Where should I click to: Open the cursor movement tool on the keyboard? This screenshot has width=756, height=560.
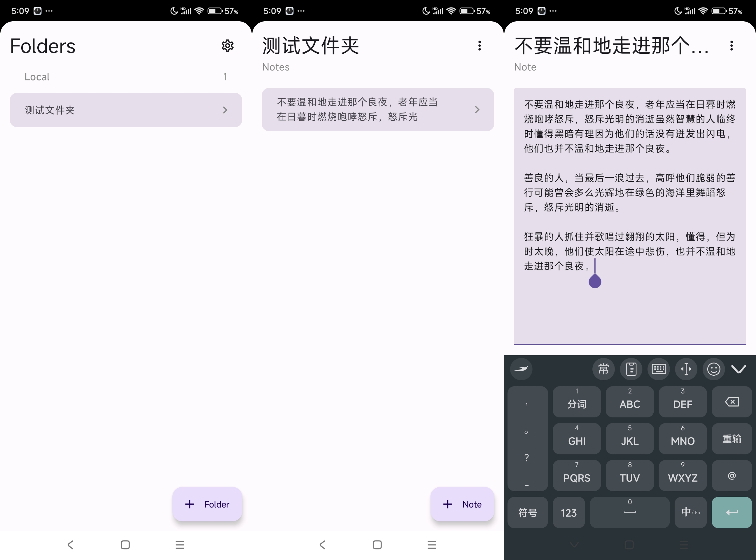687,369
